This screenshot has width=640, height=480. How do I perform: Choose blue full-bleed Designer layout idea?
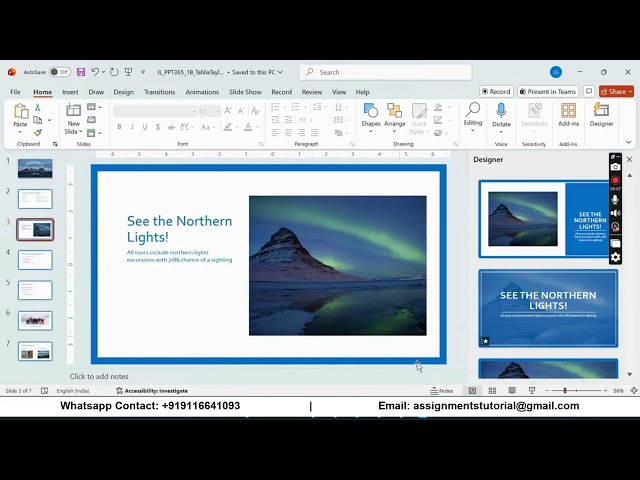click(x=548, y=308)
